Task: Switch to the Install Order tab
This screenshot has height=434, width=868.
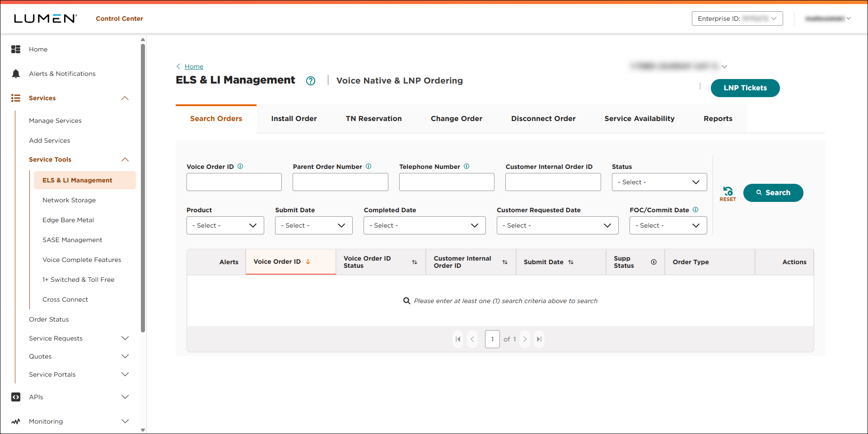Action: coord(294,119)
